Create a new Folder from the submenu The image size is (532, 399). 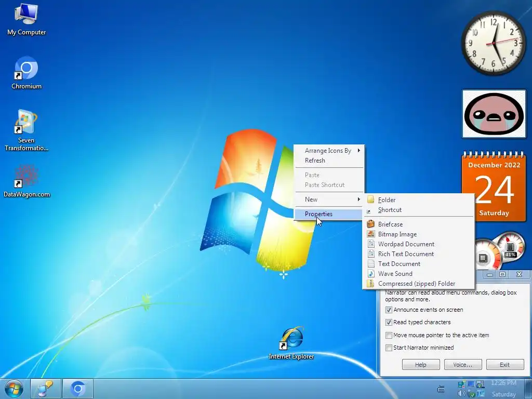pos(418,200)
